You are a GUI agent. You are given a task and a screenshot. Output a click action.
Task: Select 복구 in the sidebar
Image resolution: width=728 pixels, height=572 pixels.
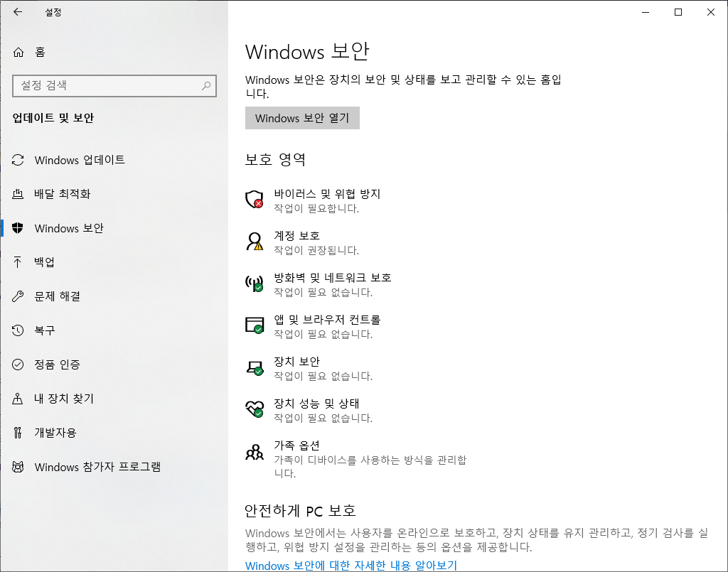click(x=114, y=330)
